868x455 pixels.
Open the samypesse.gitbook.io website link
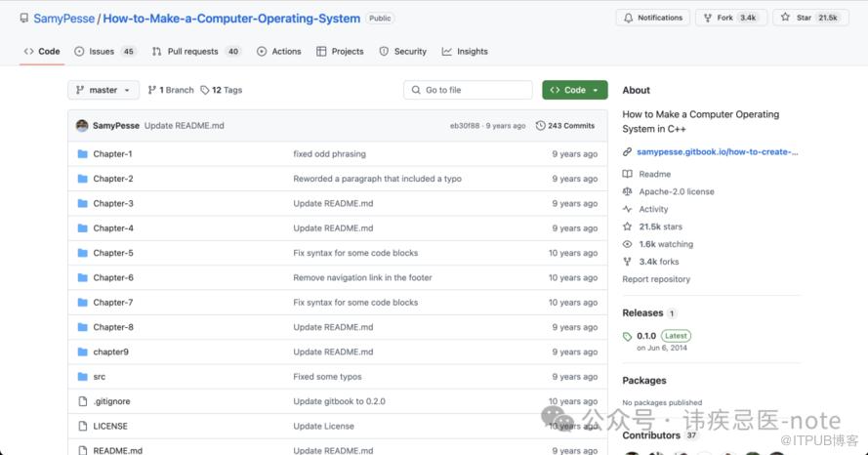717,152
